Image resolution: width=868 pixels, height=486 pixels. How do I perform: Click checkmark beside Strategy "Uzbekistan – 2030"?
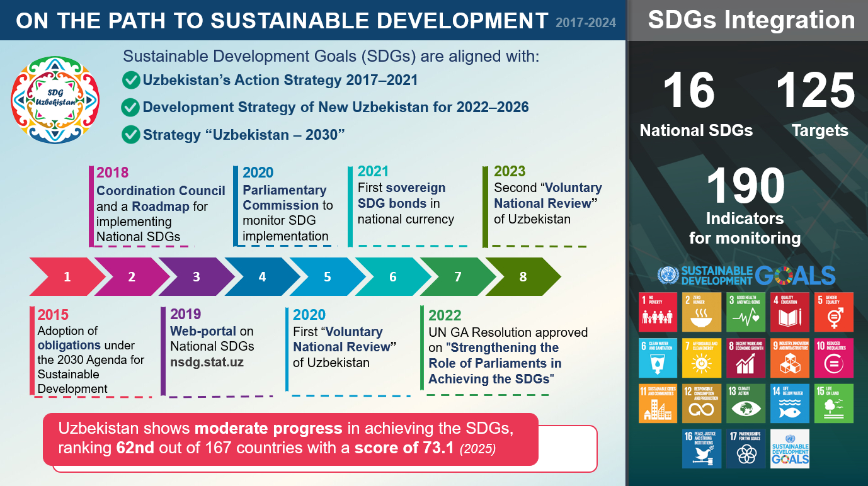pyautogui.click(x=131, y=134)
